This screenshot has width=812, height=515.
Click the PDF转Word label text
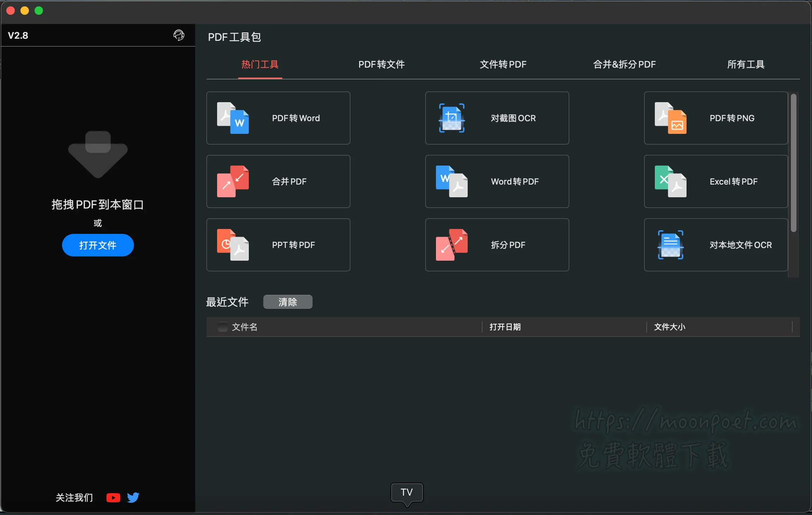point(296,118)
